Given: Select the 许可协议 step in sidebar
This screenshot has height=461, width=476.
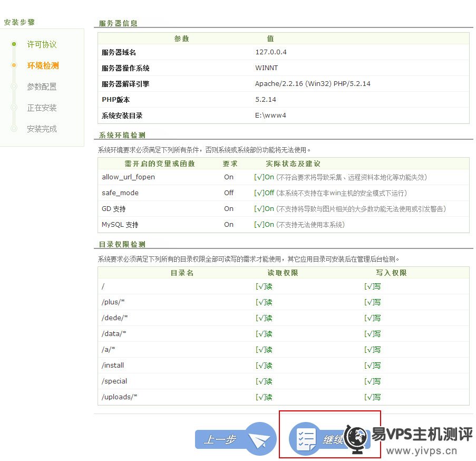Looking at the screenshot, I should (42, 44).
